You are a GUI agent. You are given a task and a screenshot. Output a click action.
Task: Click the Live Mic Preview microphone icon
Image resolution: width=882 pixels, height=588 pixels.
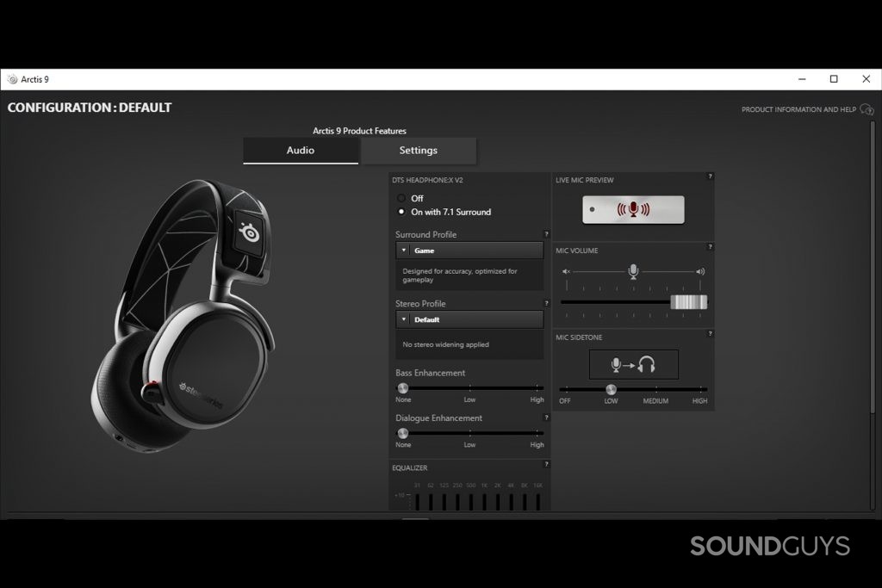[633, 209]
